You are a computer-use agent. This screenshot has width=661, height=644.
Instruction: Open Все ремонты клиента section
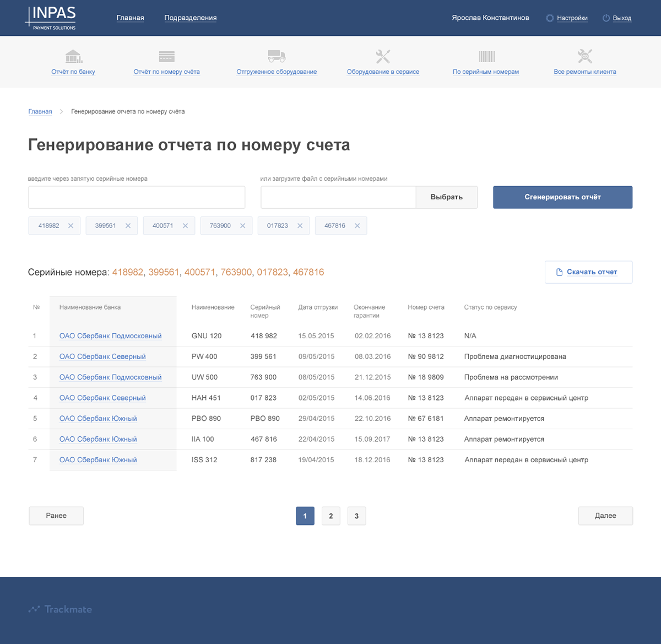[585, 72]
